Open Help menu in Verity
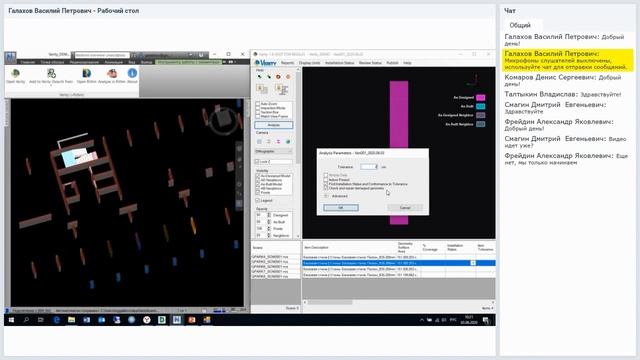Viewport: 640px width, 360px height. tap(407, 63)
